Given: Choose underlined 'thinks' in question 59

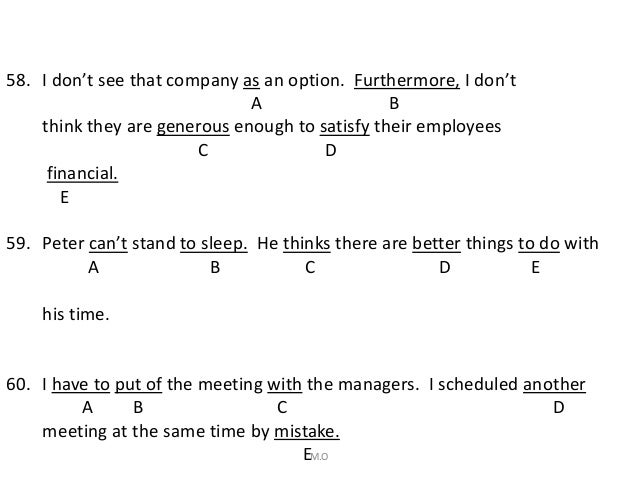Looking at the screenshot, I should (x=307, y=244).
